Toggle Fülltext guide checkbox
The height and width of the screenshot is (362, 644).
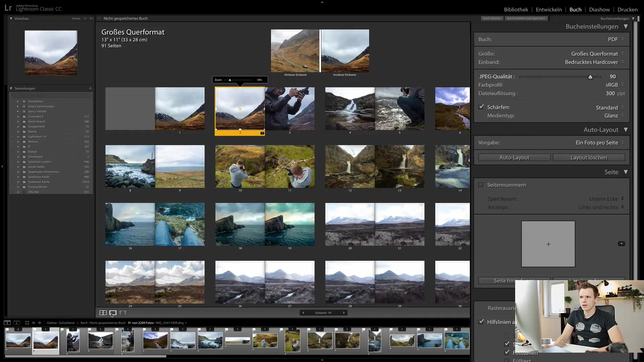[x=507, y=360]
